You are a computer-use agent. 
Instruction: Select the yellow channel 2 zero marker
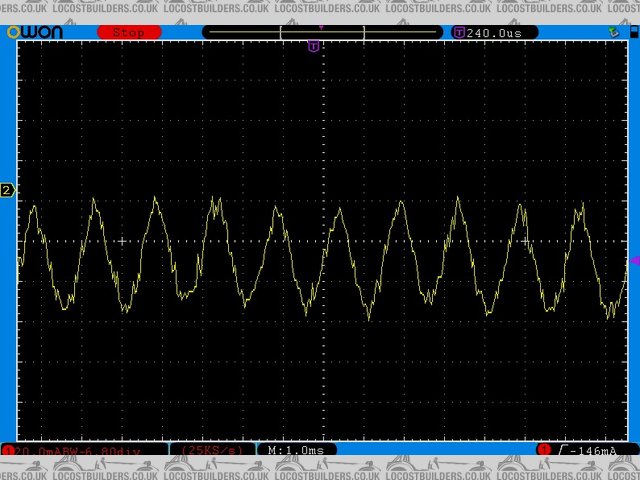[8, 190]
